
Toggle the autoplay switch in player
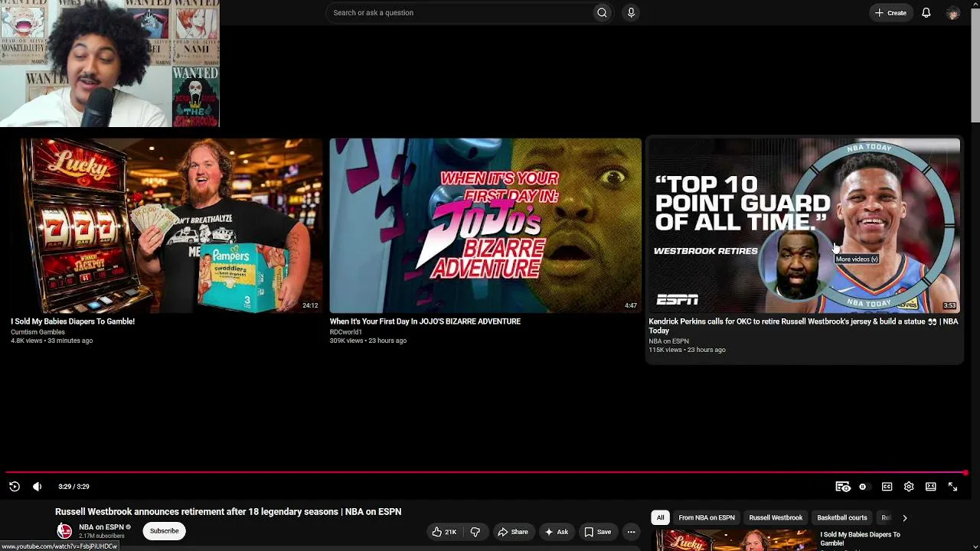pos(863,487)
